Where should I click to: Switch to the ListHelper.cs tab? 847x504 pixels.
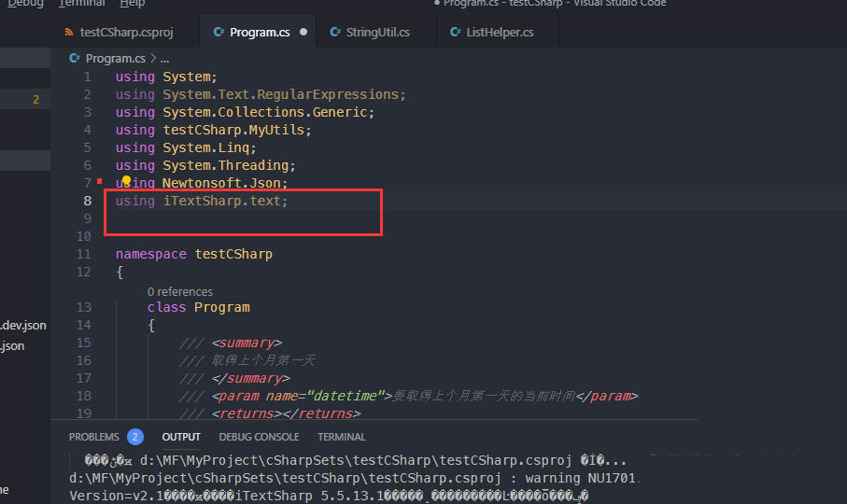[500, 33]
